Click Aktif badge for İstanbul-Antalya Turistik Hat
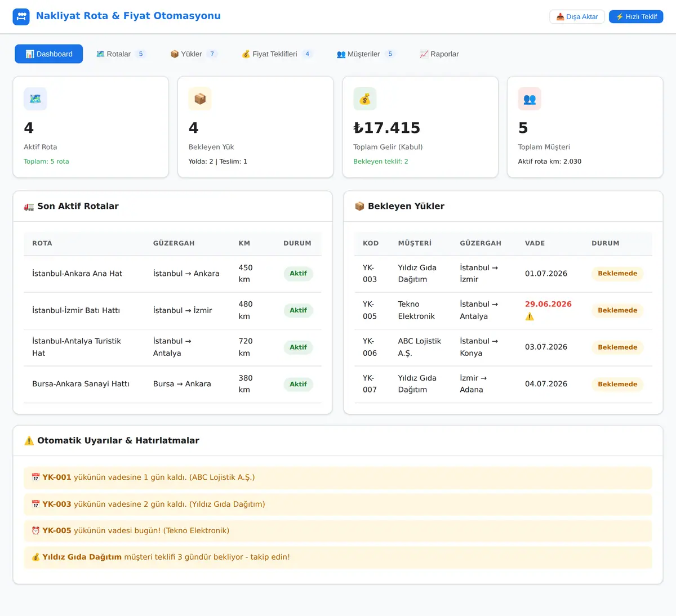The width and height of the screenshot is (676, 616). coord(298,347)
